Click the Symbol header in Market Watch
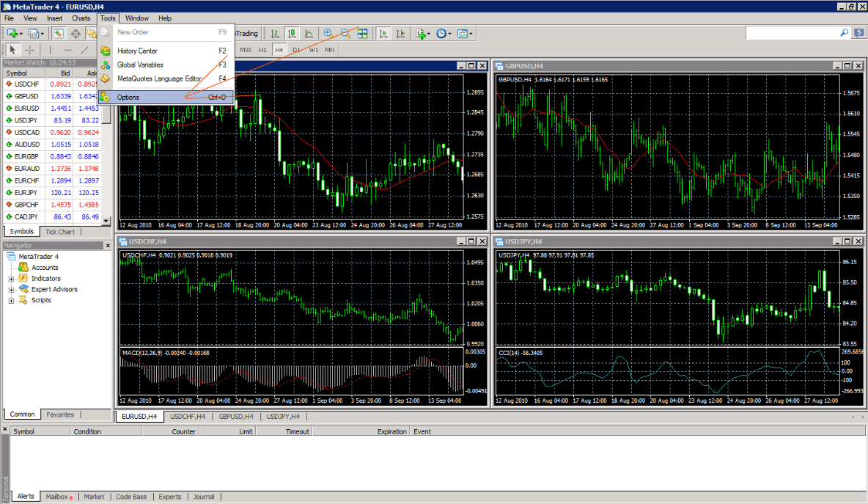 [x=23, y=73]
